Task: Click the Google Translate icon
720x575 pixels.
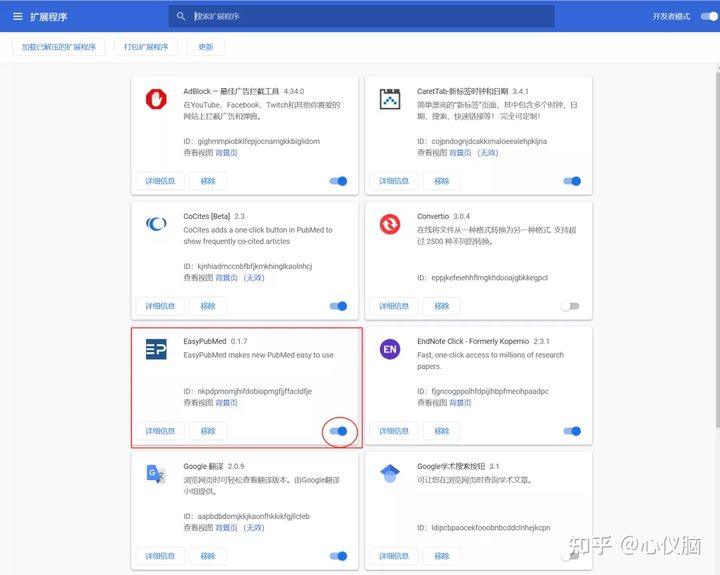Action: (x=156, y=474)
